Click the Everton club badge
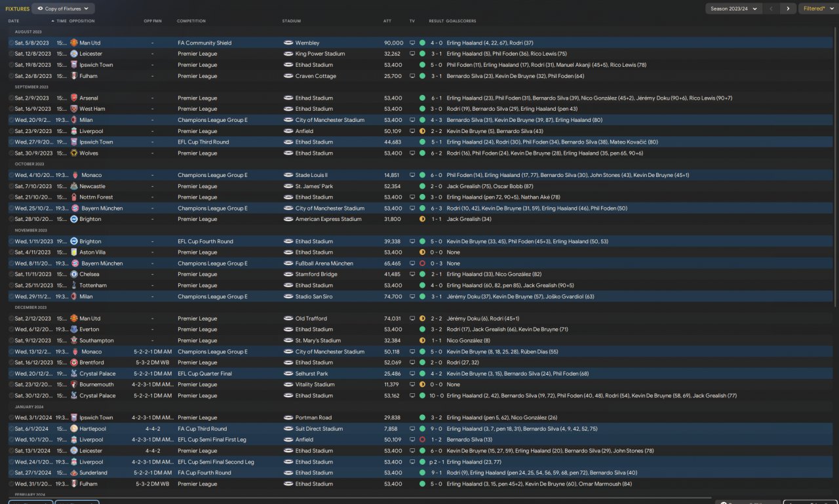Screen dimensions: 839x504 click(74, 330)
